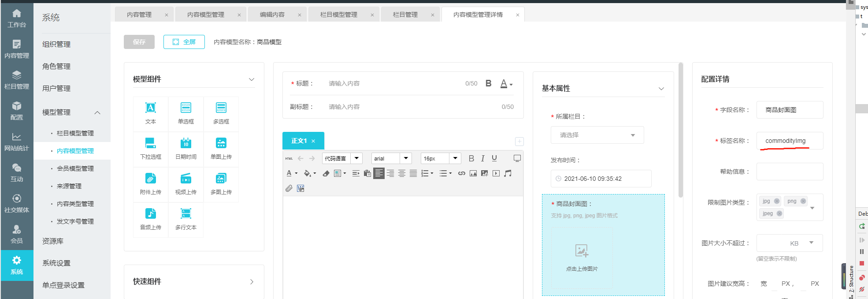868x299 pixels.
Task: Switch to the 栏目模型管理 tab
Action: [x=338, y=15]
